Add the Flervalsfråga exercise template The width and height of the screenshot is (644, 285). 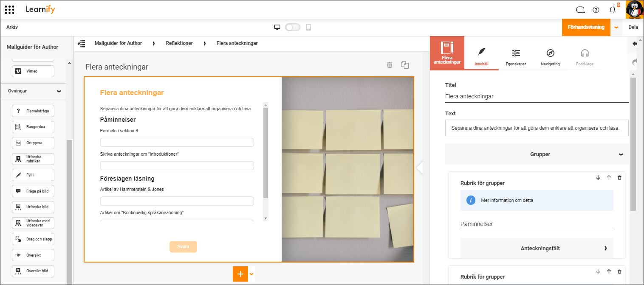(33, 111)
